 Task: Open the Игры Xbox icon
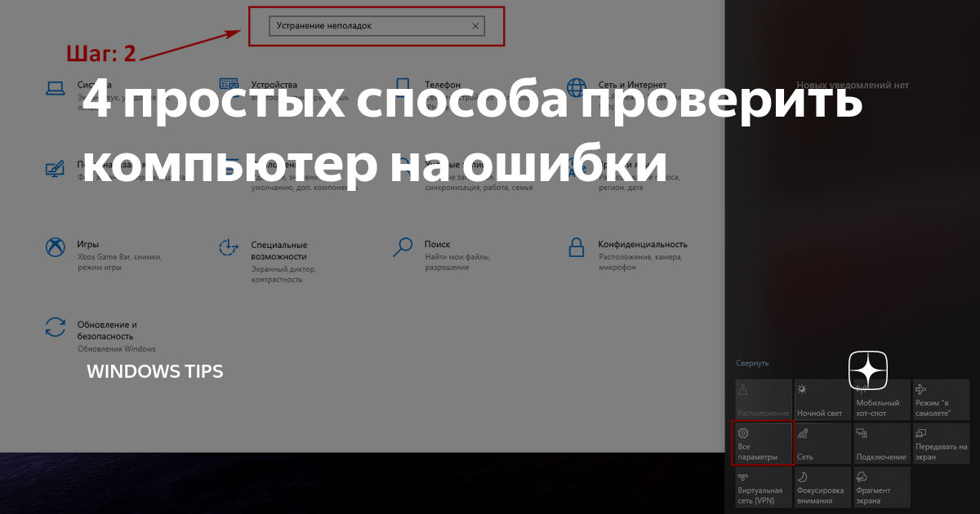(x=55, y=247)
